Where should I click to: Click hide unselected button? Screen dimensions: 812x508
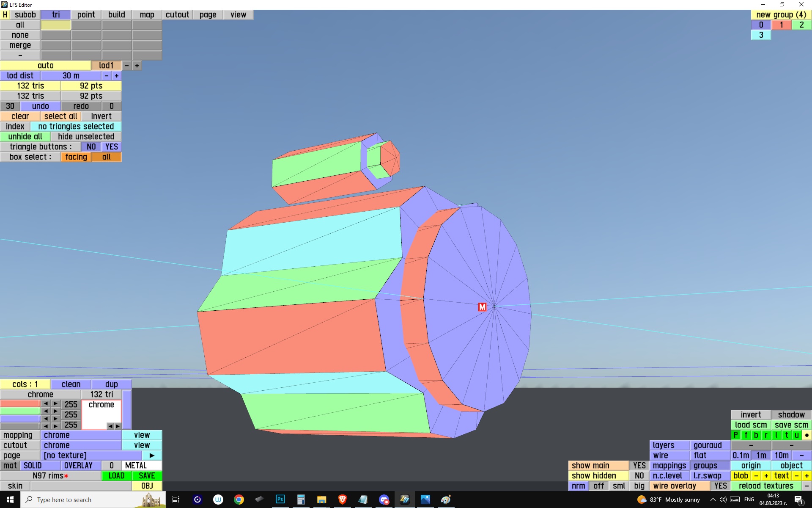[86, 137]
